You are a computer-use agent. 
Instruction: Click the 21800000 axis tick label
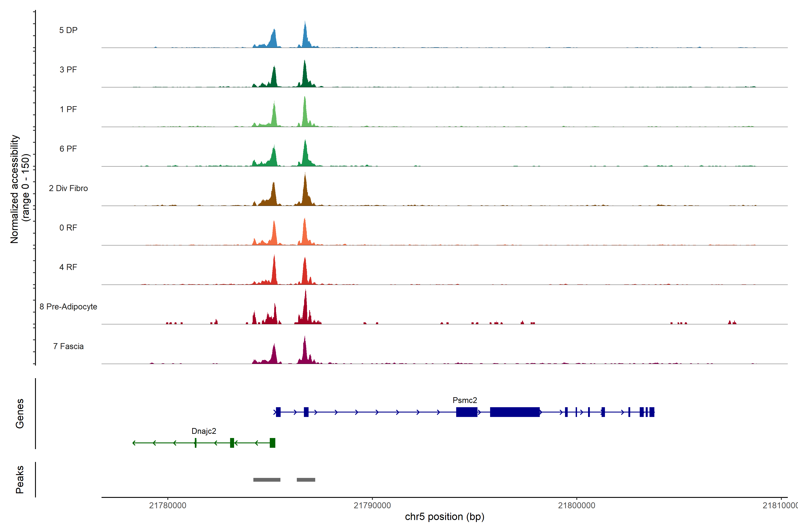tap(577, 506)
